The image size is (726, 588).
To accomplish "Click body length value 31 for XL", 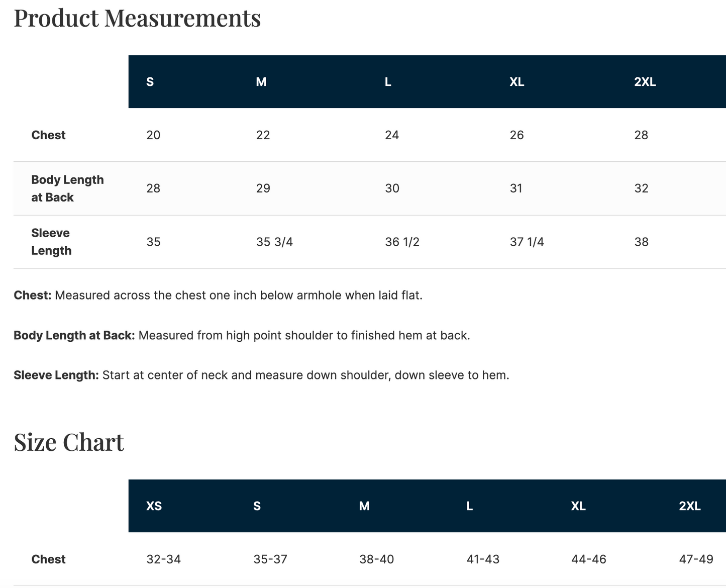I will [516, 188].
